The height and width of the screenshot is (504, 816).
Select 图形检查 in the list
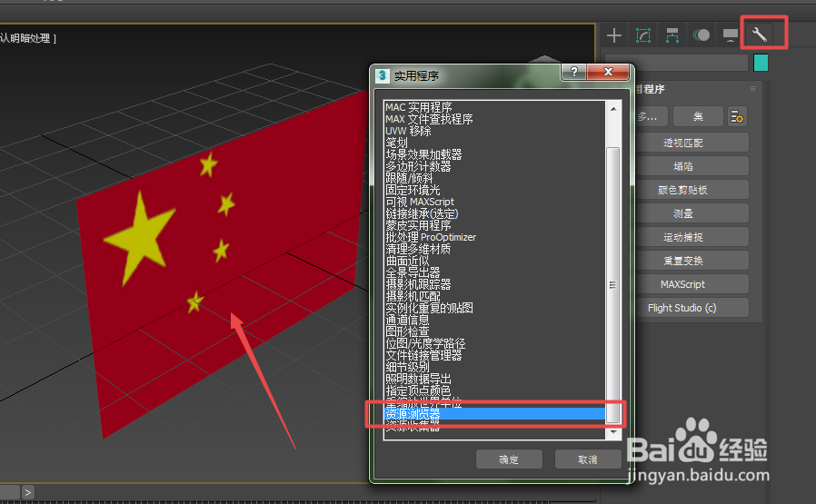click(407, 331)
